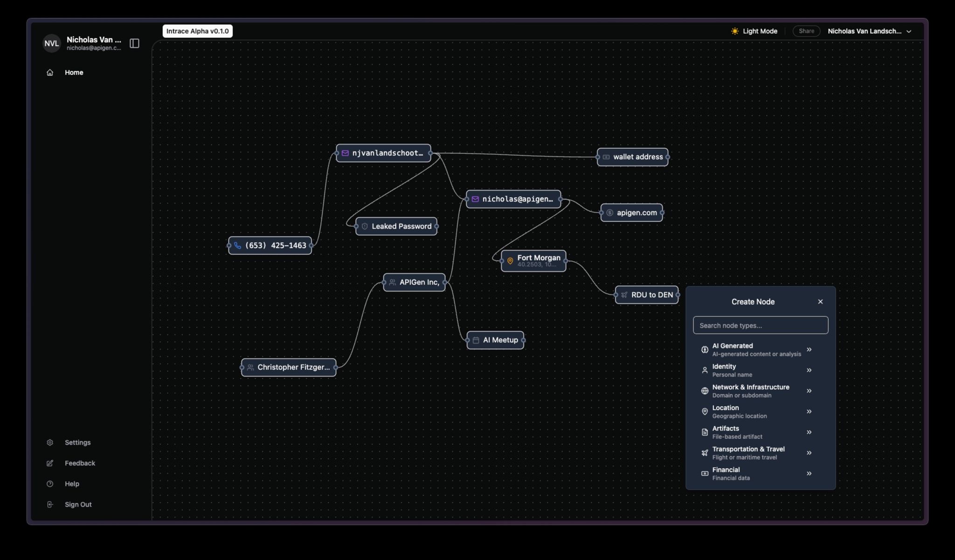The width and height of the screenshot is (955, 560).
Task: Click the Help question icon
Action: pos(50,484)
